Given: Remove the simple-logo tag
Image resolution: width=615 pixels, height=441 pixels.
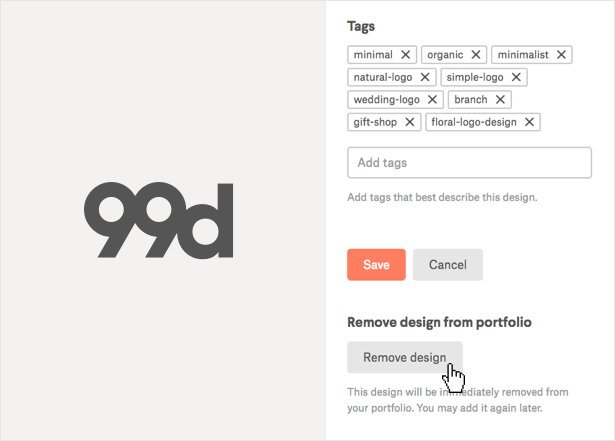Looking at the screenshot, I should pos(516,77).
